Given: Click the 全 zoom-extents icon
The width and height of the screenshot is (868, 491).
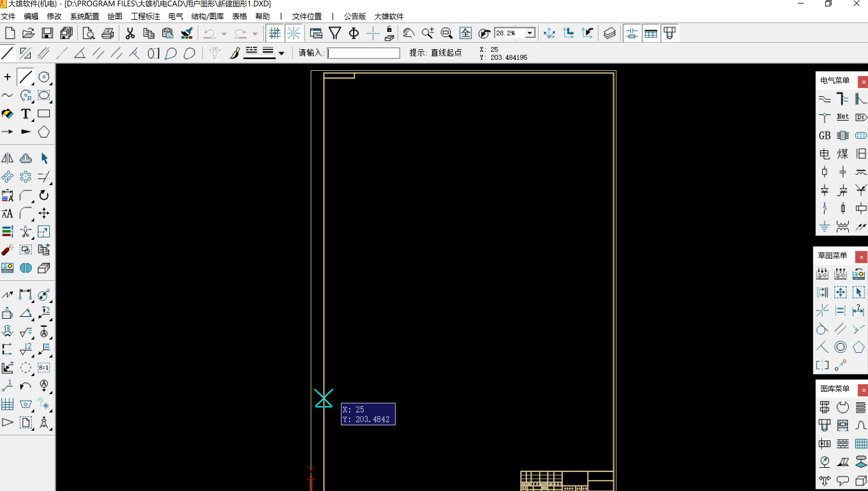Looking at the screenshot, I should 466,33.
